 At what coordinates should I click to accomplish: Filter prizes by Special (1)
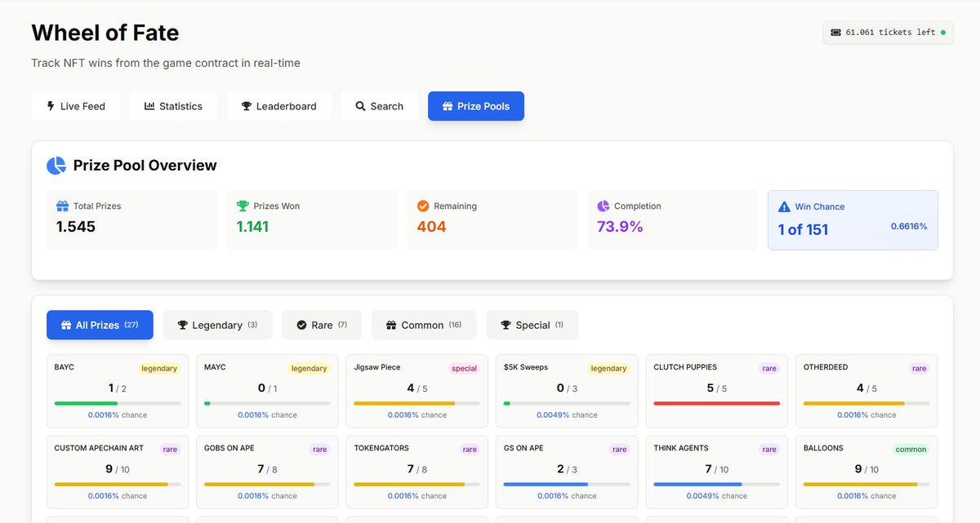532,325
